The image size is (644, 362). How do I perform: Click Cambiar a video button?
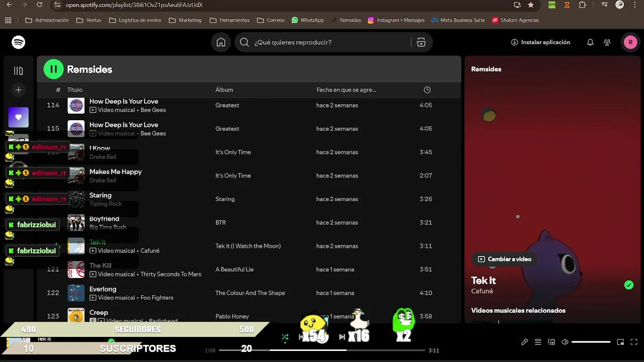(505, 259)
